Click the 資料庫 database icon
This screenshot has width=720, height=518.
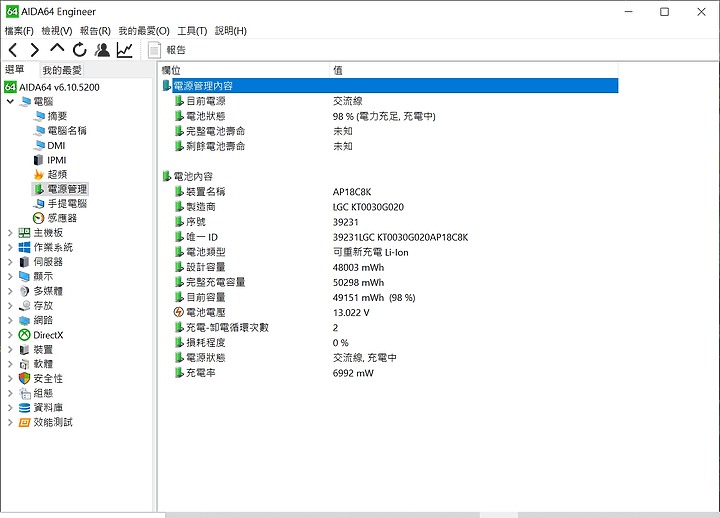24,408
